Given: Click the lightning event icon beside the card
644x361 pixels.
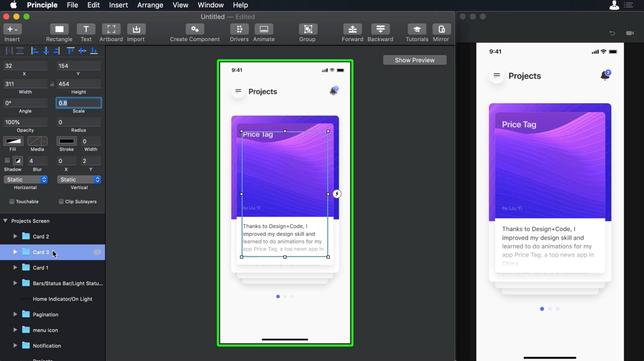Looking at the screenshot, I should [337, 194].
